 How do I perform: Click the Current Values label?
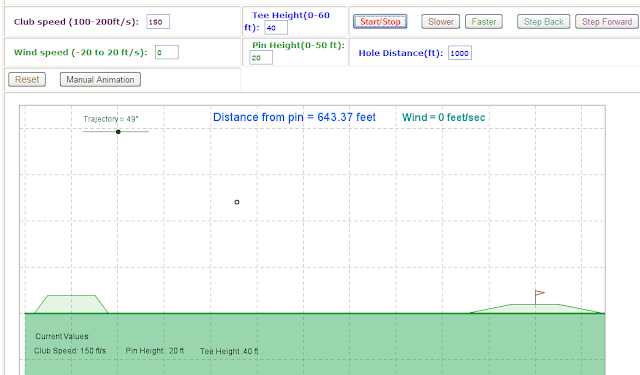(63, 336)
